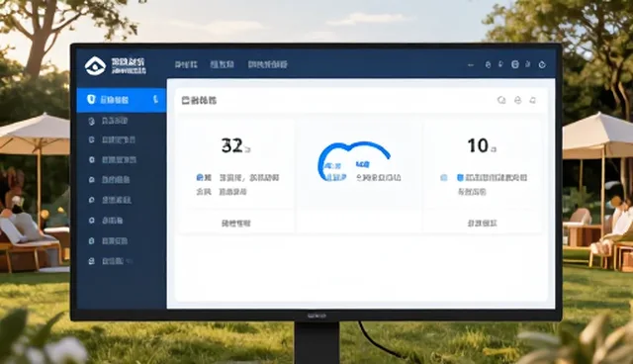633x364 pixels.
Task: Open the middle top navigation tab
Action: [222, 64]
